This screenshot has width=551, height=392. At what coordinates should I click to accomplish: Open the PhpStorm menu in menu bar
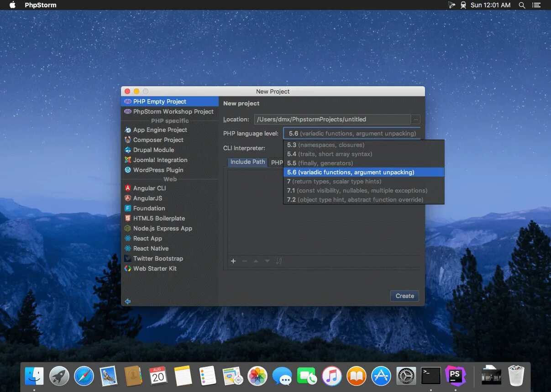click(41, 5)
